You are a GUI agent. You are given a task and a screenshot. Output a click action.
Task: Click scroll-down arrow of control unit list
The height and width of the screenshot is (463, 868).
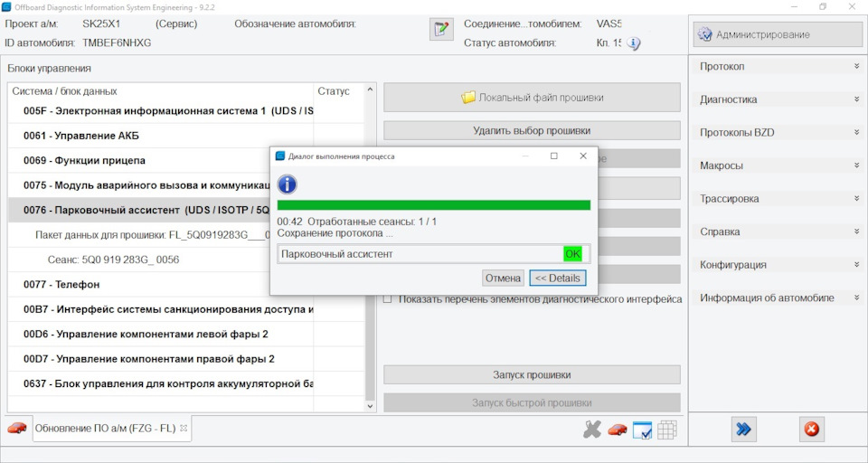(370, 406)
